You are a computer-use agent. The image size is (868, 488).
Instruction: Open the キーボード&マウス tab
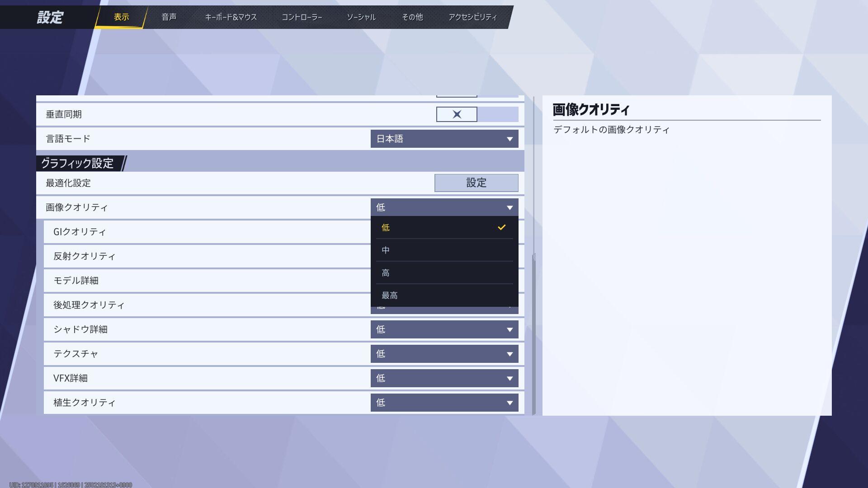(231, 17)
